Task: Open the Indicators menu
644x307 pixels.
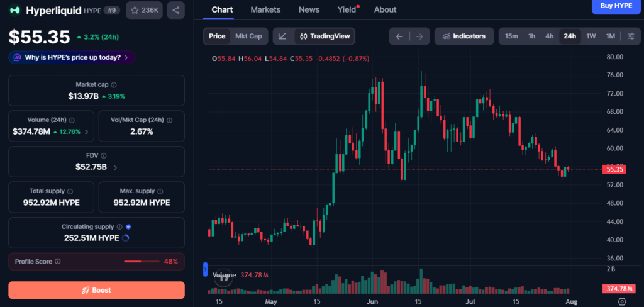Action: (x=464, y=36)
